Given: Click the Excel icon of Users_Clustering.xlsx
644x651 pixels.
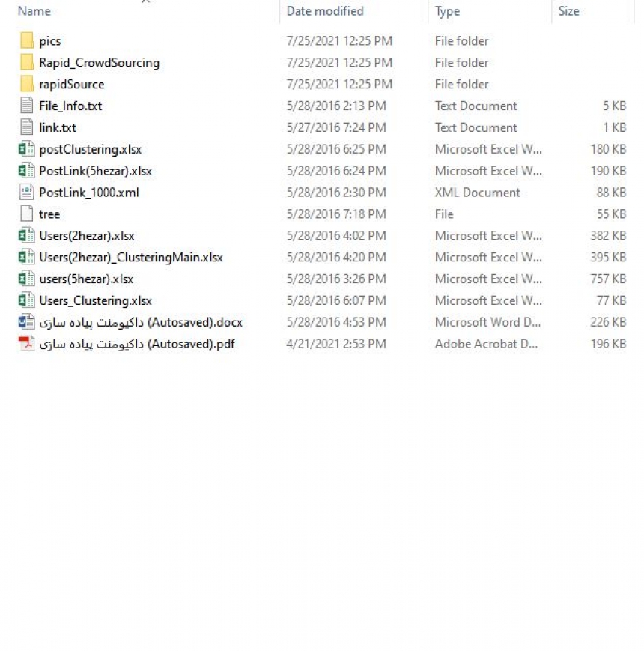Looking at the screenshot, I should click(26, 300).
